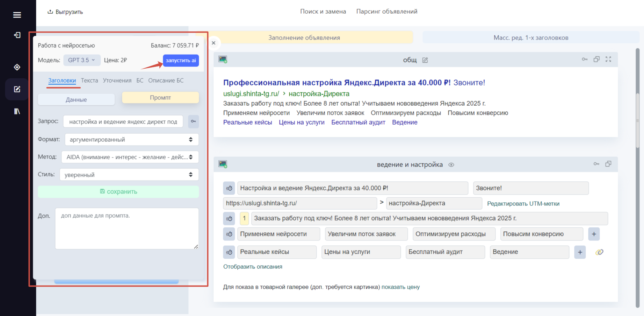This screenshot has height=316, width=644.
Task: Open the target crosshair sidebar icon
Action: pyautogui.click(x=17, y=67)
